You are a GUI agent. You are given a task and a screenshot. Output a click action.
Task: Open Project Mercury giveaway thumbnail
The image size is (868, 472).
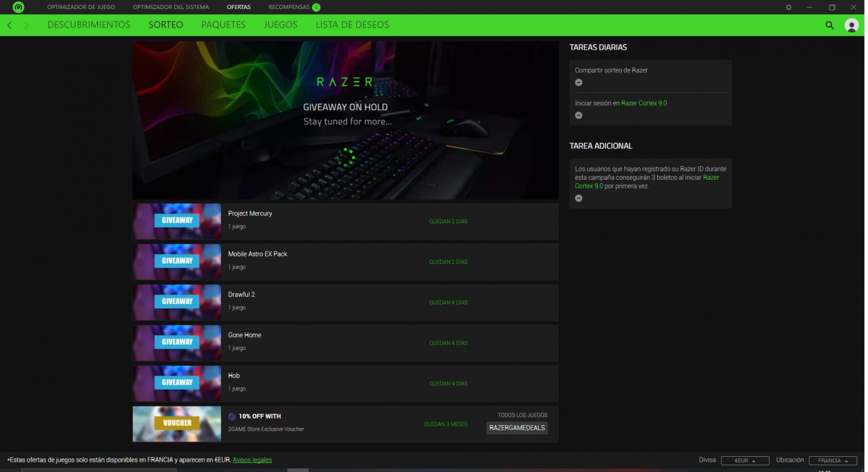tap(177, 222)
